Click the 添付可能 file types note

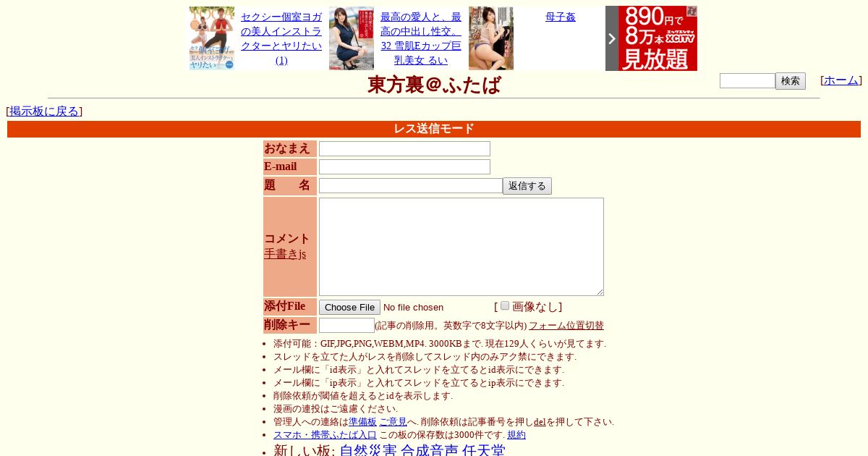point(440,344)
